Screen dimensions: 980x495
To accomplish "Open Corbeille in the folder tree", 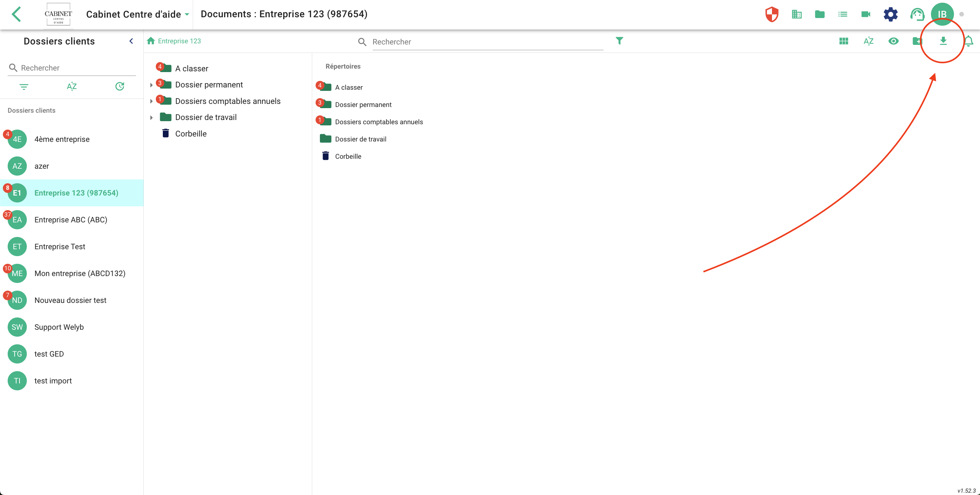I will pos(191,134).
